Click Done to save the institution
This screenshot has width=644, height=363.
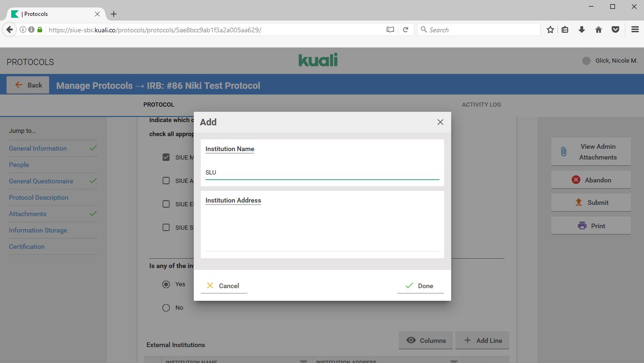420,286
